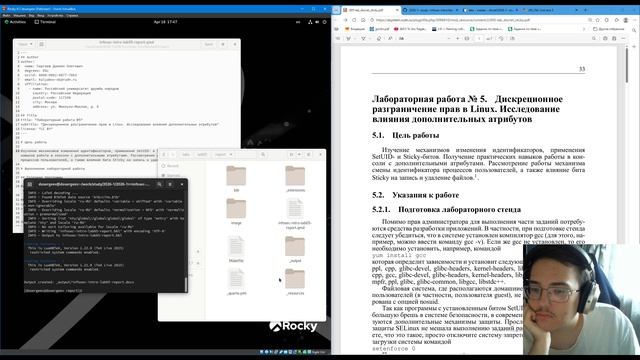Image resolution: width=640 pixels, height=360 pixels.
Task: Open the text editor hamburger menu
Action: (x=223, y=44)
